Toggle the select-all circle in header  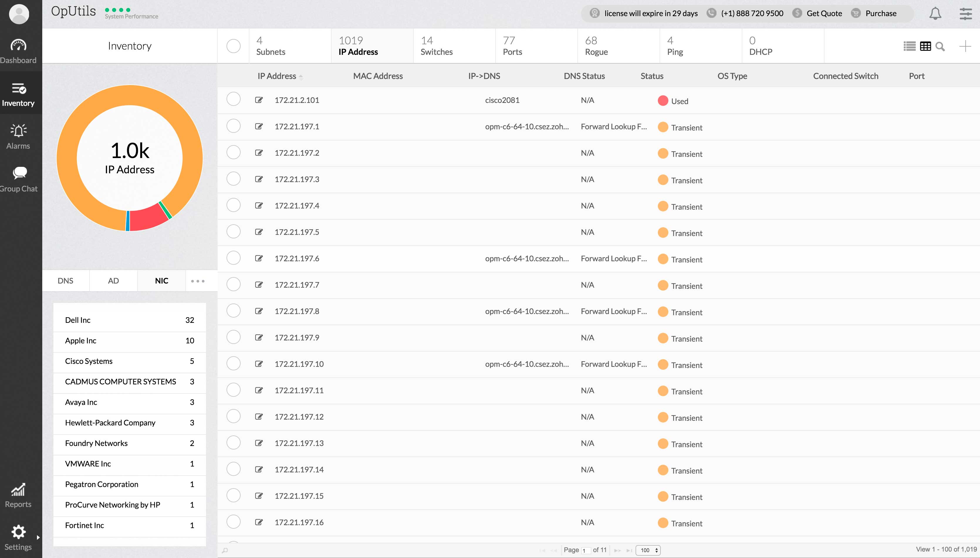pos(233,46)
